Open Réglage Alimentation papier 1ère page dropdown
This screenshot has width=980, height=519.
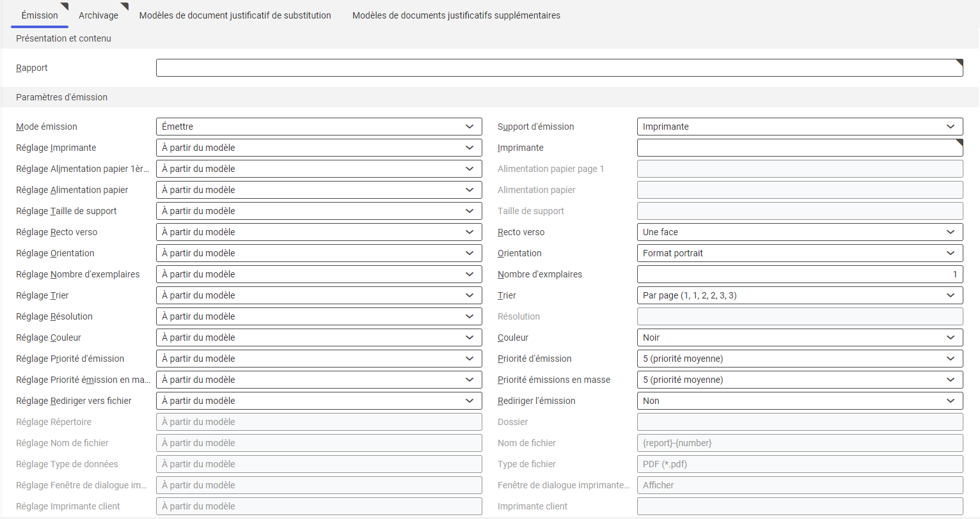tap(319, 169)
